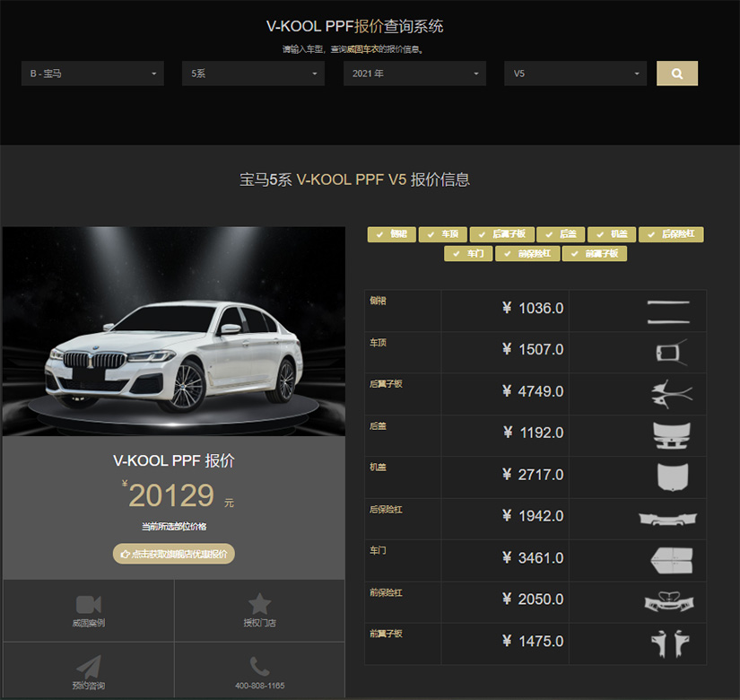This screenshot has width=740, height=700.
Task: Click the 威固案例 label
Action: 88,623
